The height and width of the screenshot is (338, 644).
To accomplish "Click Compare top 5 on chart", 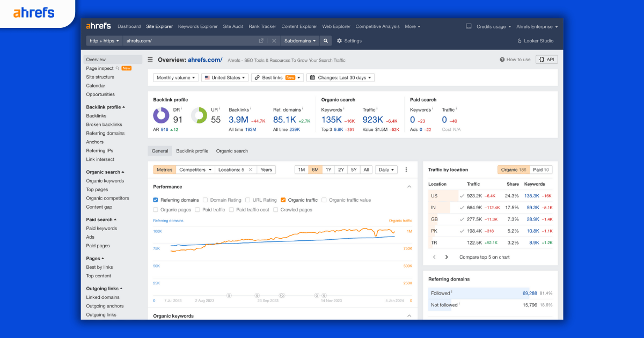I will 485,257.
